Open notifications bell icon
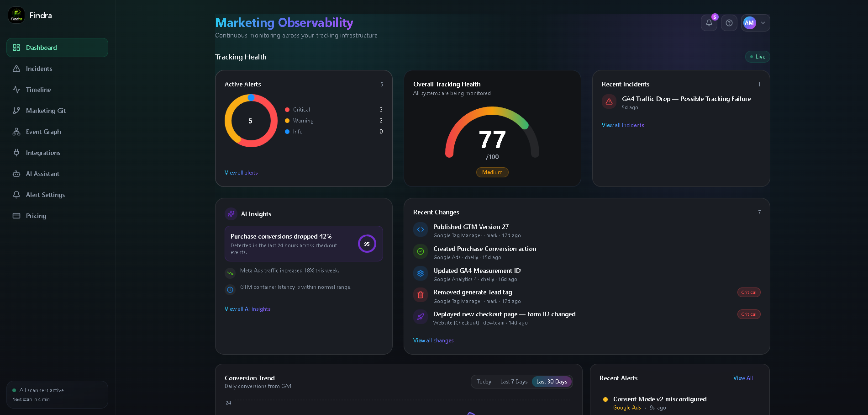Screen dimensions: 868x415 [709, 23]
